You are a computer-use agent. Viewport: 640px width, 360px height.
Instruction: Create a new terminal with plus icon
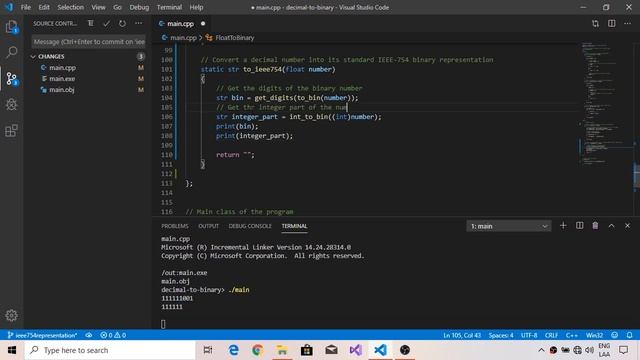coord(563,226)
